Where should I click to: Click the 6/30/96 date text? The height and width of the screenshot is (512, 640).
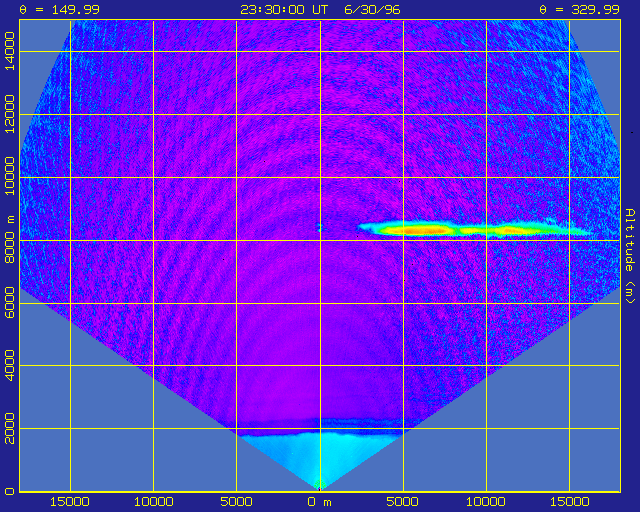pyautogui.click(x=372, y=9)
